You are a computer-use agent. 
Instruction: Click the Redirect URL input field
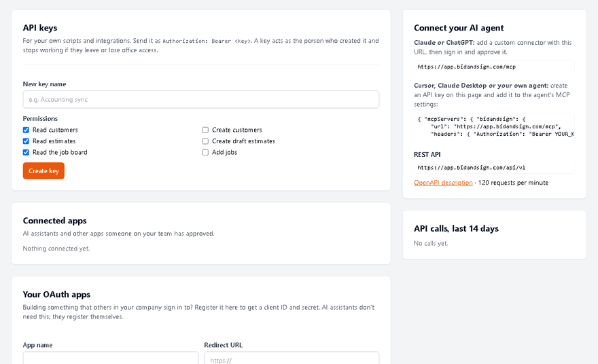[x=292, y=359]
